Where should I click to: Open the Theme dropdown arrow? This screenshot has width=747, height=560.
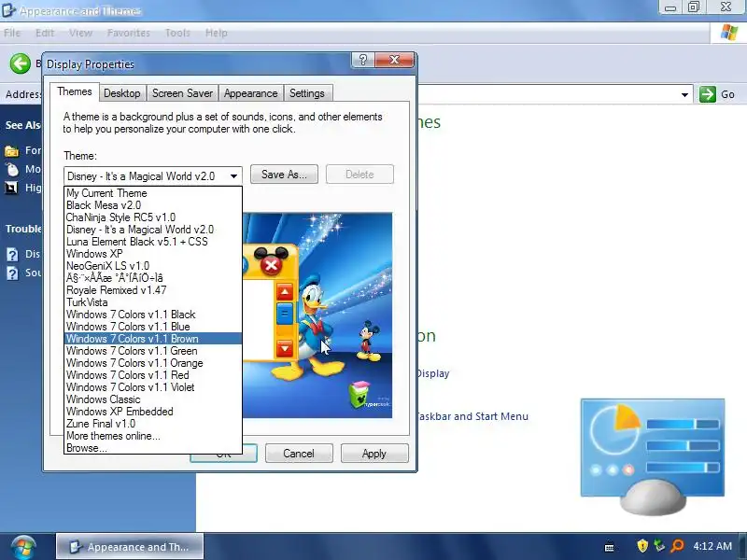tap(233, 176)
